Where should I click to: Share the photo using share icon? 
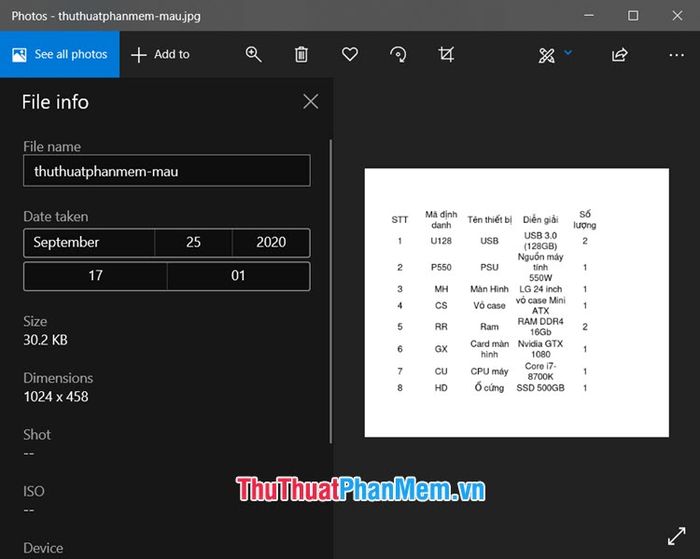pyautogui.click(x=619, y=55)
